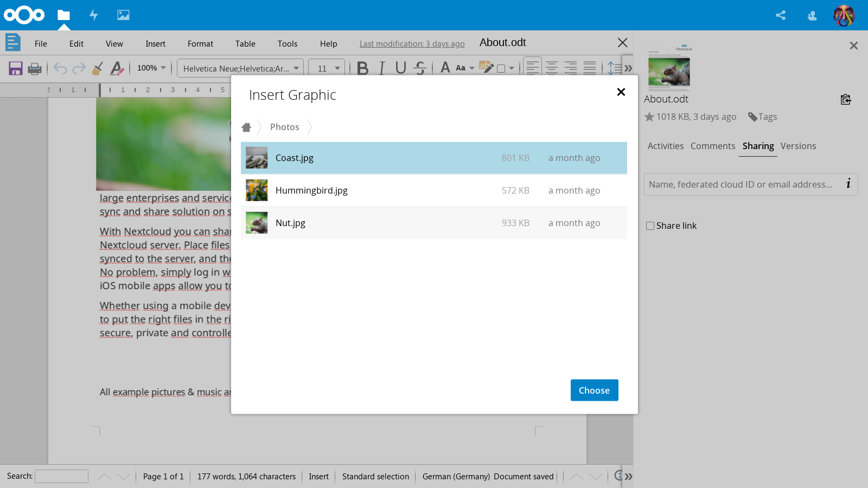The height and width of the screenshot is (488, 868).
Task: Open the View menu
Action: click(x=114, y=44)
